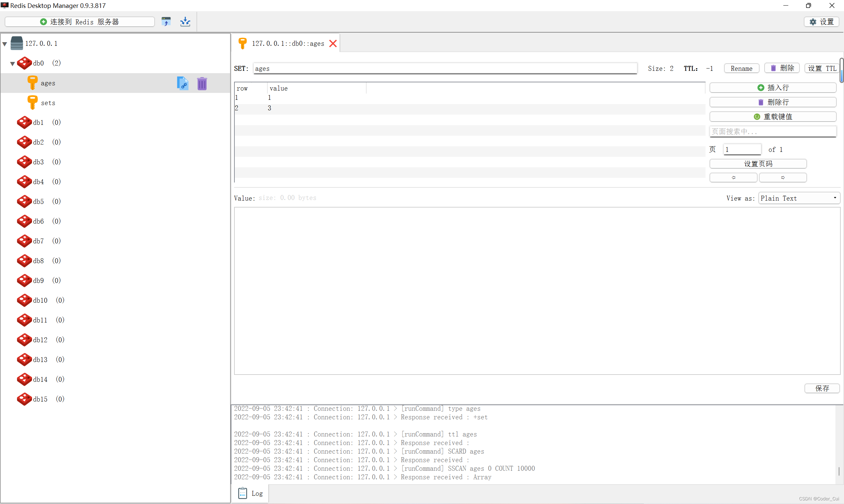This screenshot has height=504, width=844.
Task: Open 设置 settings button
Action: point(822,22)
